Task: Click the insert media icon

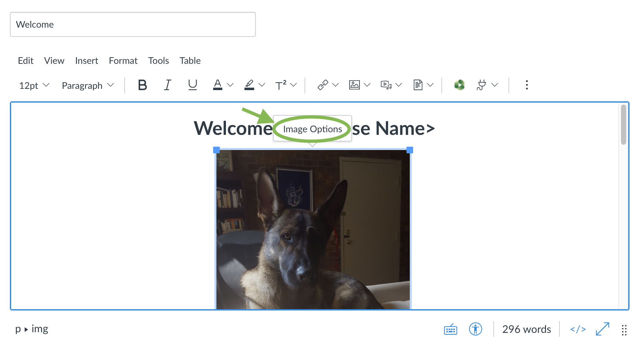Action: [x=386, y=85]
